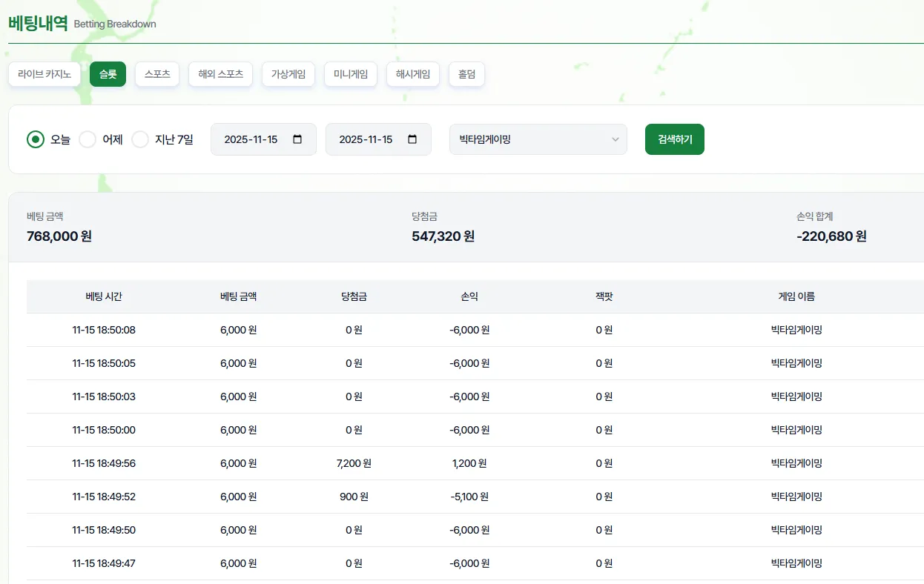Switch to the 스포츠 tab
Screen dimensions: 924x584
pos(157,74)
